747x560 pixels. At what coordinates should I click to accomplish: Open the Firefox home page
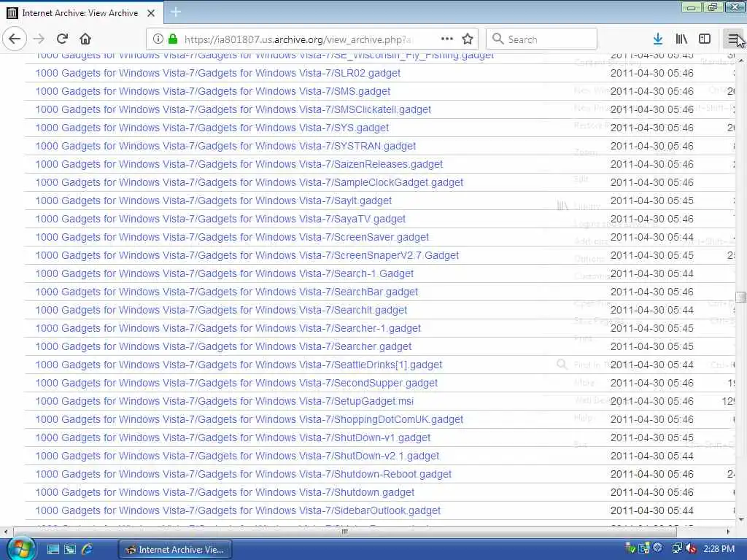[85, 39]
